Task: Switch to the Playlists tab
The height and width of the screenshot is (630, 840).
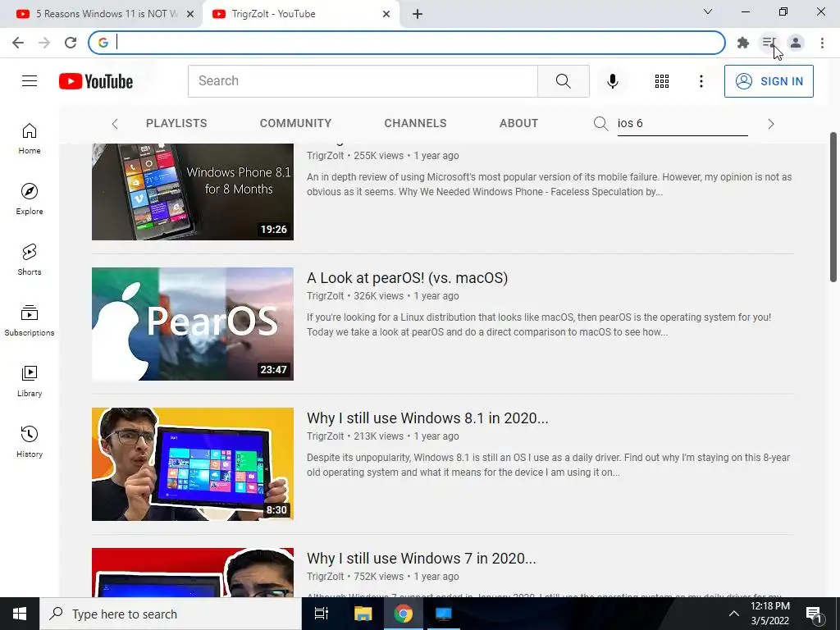Action: 176,123
